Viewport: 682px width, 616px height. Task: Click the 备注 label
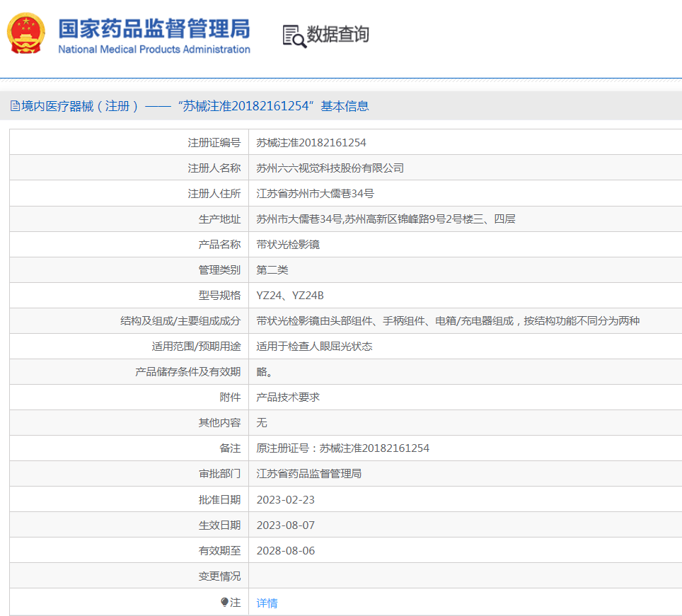230,448
